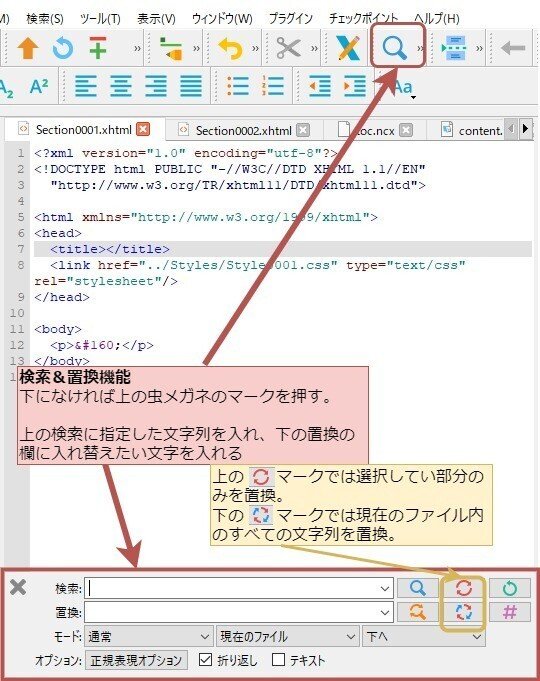The height and width of the screenshot is (681, 540).
Task: Click the <title></title> line in the editor
Action: [283, 249]
